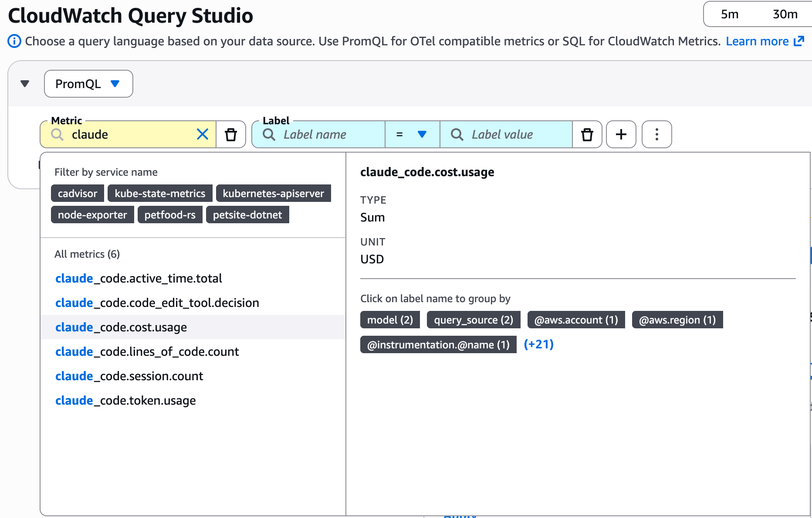This screenshot has height=518, width=812.
Task: Focus the Label value input field
Action: point(506,134)
